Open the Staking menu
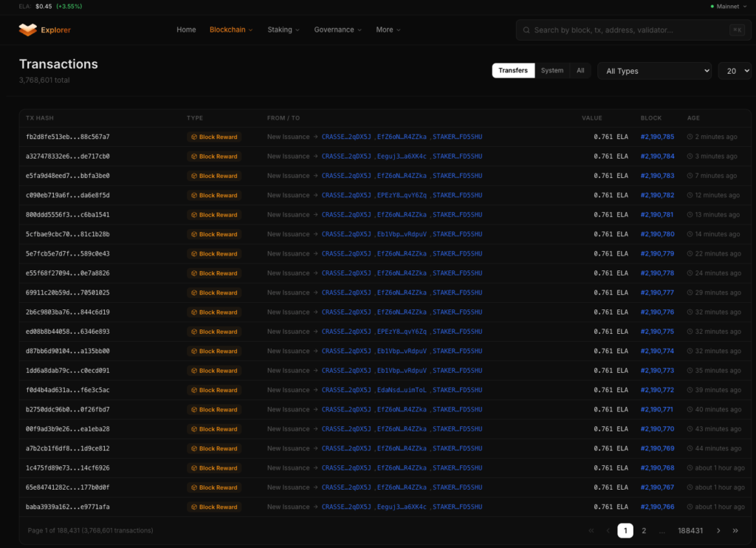This screenshot has height=548, width=756. click(283, 30)
